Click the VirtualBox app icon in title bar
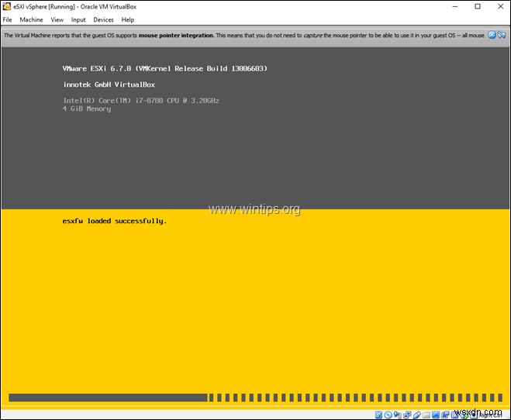Image resolution: width=511 pixels, height=420 pixels. pyautogui.click(x=6, y=6)
